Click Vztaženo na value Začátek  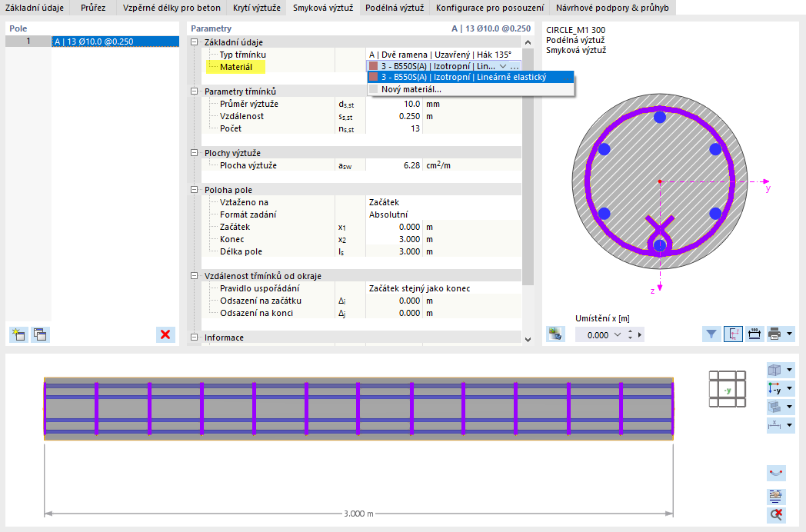[x=444, y=202]
